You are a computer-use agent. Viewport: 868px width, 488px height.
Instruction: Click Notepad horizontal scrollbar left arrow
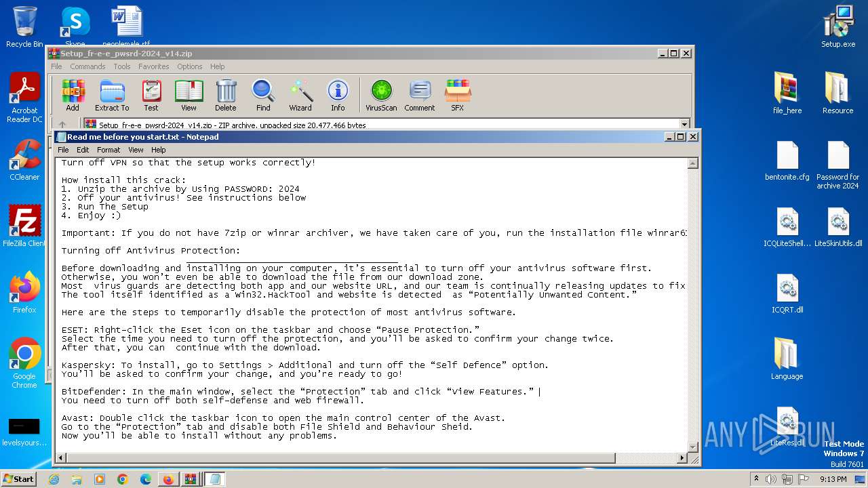(x=61, y=458)
